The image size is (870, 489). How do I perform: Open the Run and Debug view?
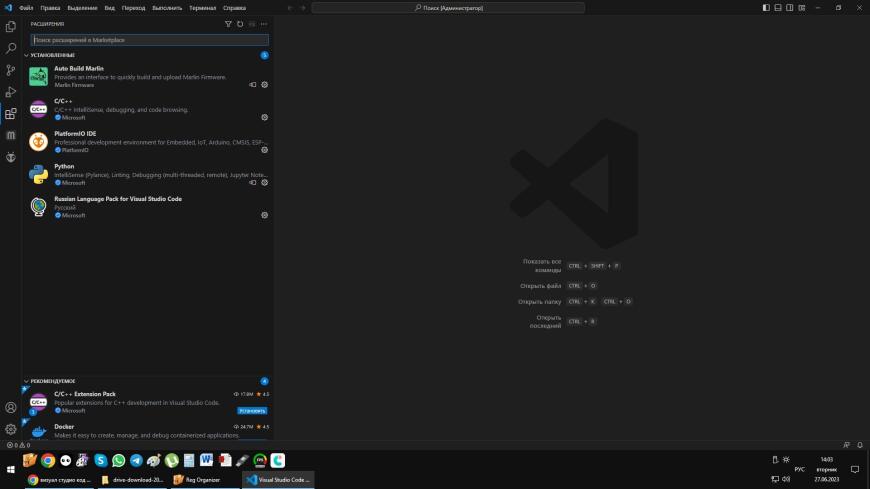coord(11,92)
